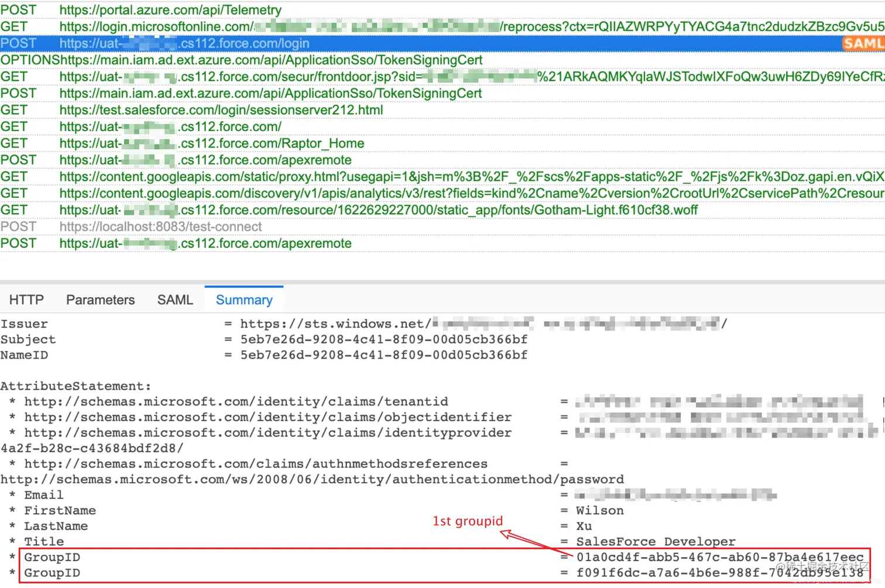This screenshot has height=588, width=885.
Task: Click the Issuer sts.windows.net value
Action: click(x=484, y=324)
